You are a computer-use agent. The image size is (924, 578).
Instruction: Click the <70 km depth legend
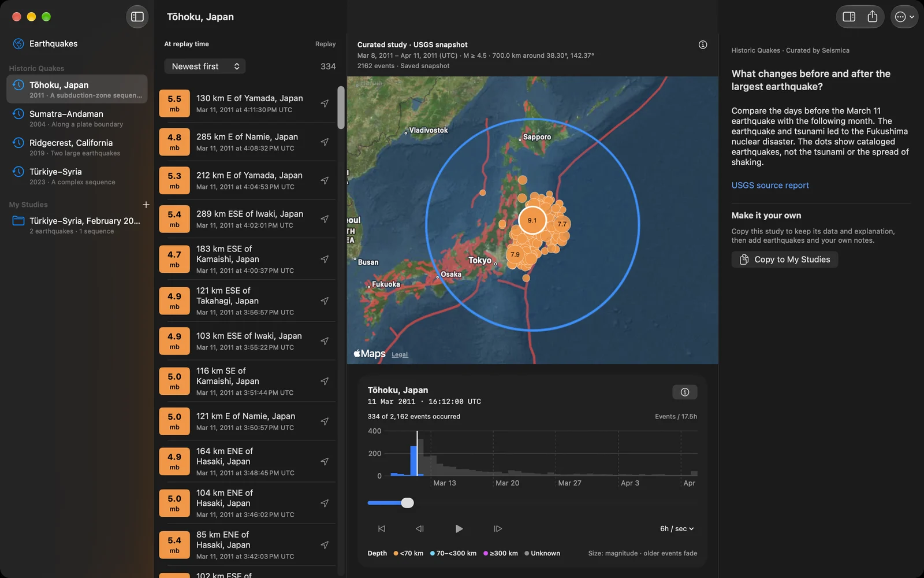[x=408, y=554]
